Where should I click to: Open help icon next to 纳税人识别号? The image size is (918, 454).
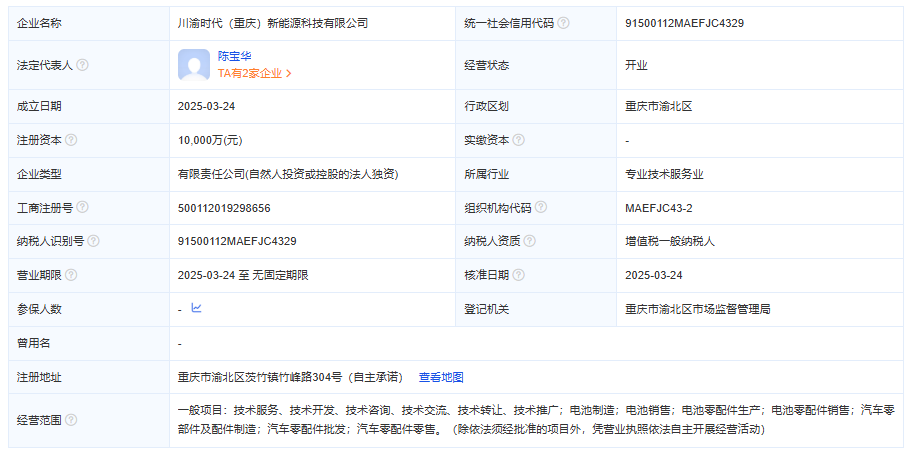point(93,241)
